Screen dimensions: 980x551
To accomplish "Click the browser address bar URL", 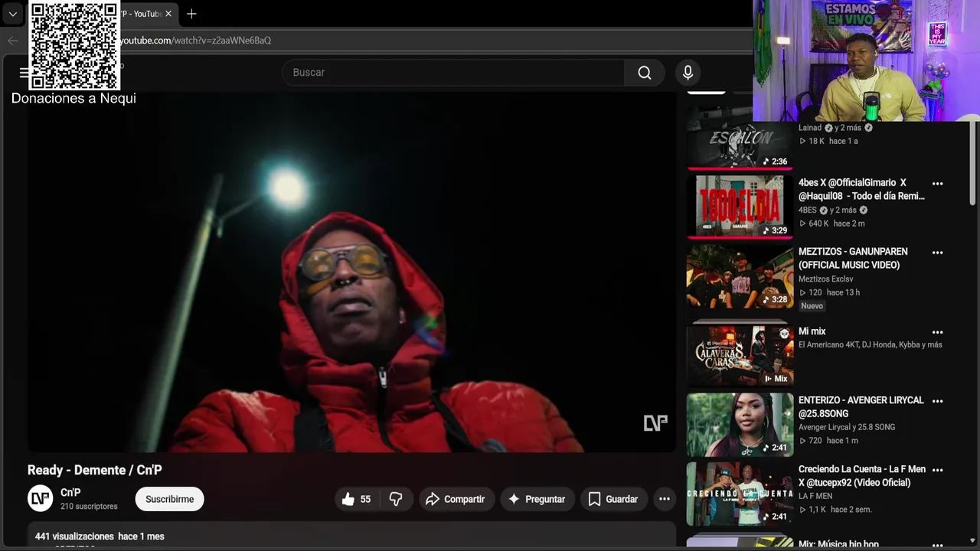I will pos(195,41).
